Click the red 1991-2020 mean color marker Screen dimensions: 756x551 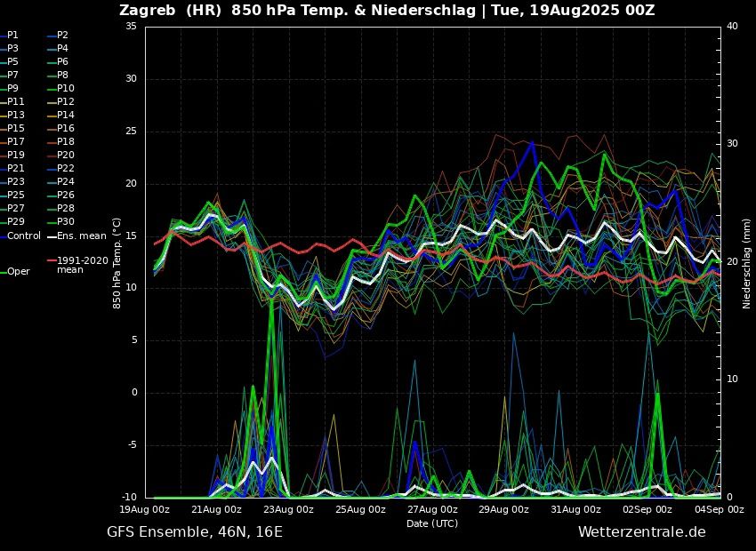[x=52, y=261]
